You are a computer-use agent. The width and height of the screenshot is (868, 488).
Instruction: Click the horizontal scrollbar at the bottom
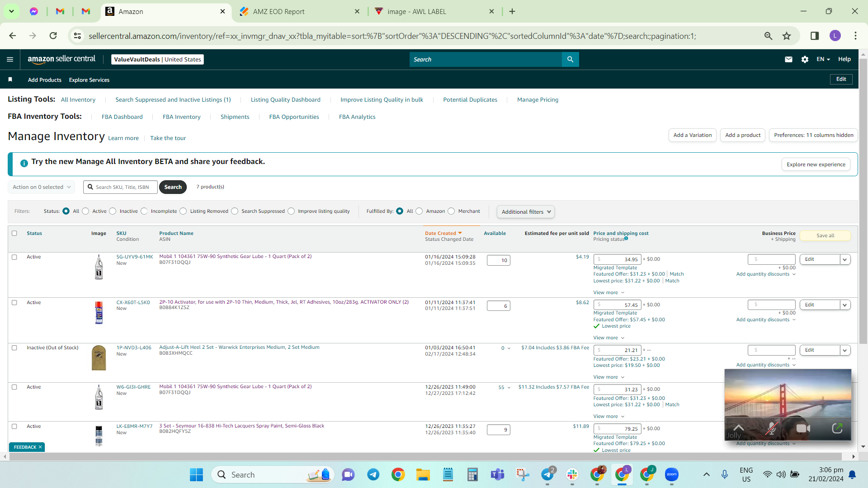pyautogui.click(x=425, y=457)
